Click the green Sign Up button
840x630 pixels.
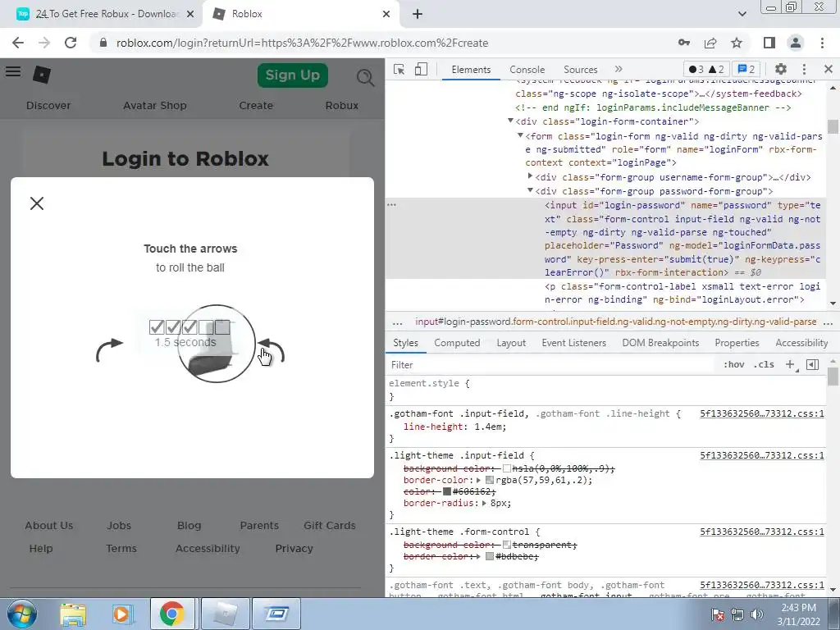[293, 75]
